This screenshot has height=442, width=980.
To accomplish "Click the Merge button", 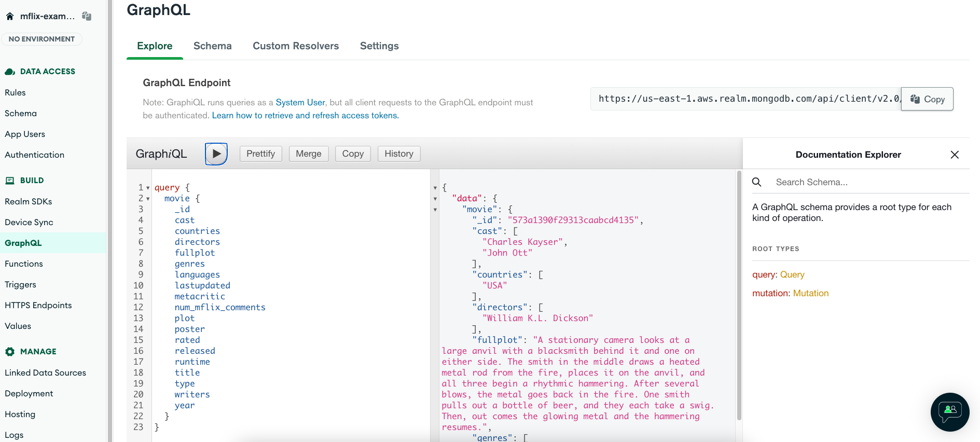I will 309,154.
